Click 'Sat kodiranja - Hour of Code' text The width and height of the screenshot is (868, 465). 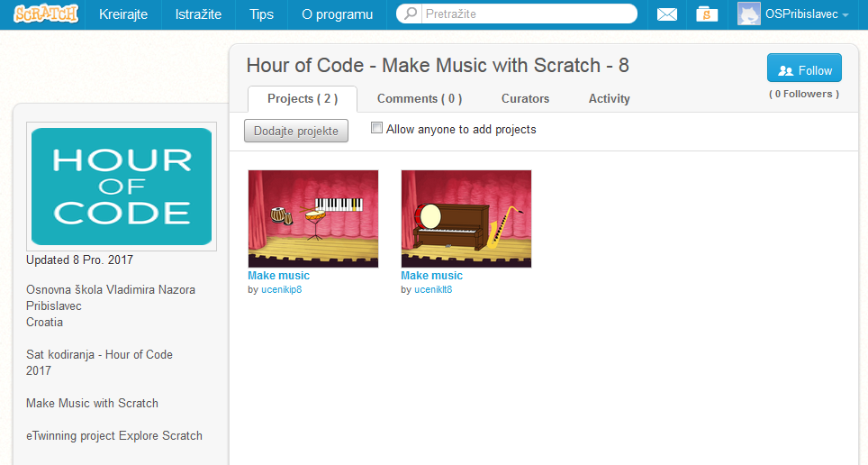coord(99,354)
